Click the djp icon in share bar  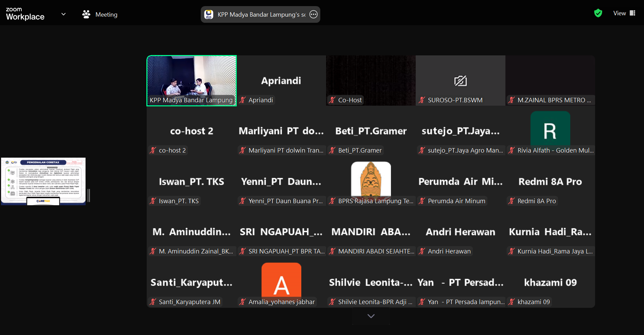coord(209,15)
